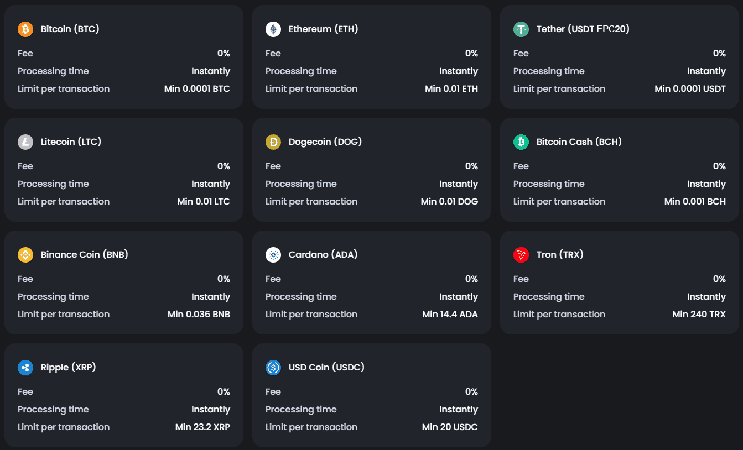The height and width of the screenshot is (450, 743).
Task: Select the Tron (TRX) title text
Action: click(560, 254)
